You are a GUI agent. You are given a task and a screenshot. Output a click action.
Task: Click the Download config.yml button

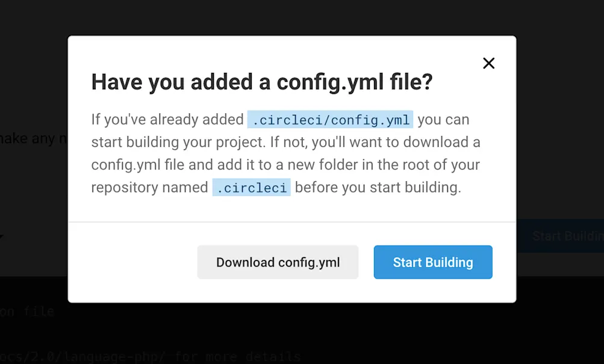[x=278, y=262]
